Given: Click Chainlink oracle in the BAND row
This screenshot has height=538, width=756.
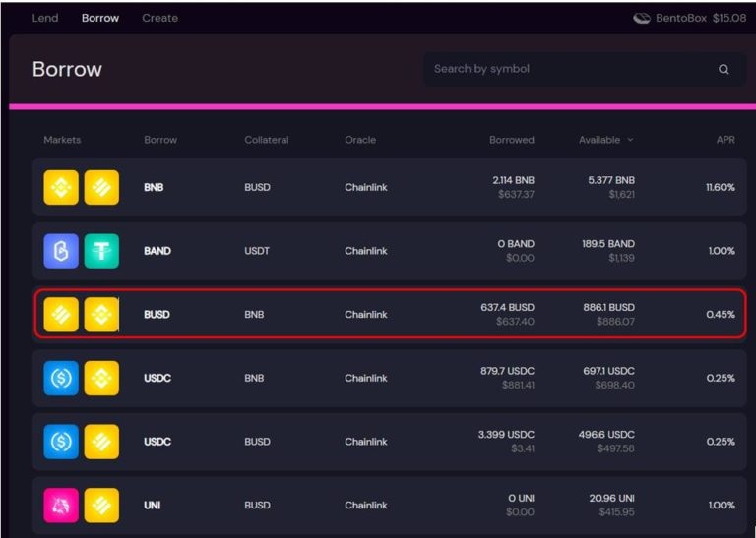Looking at the screenshot, I should (366, 251).
